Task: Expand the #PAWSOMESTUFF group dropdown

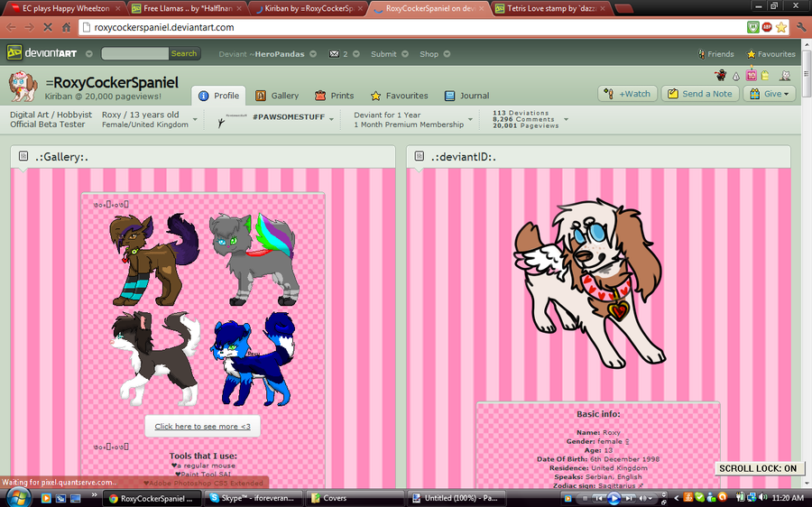Action: pos(331,119)
